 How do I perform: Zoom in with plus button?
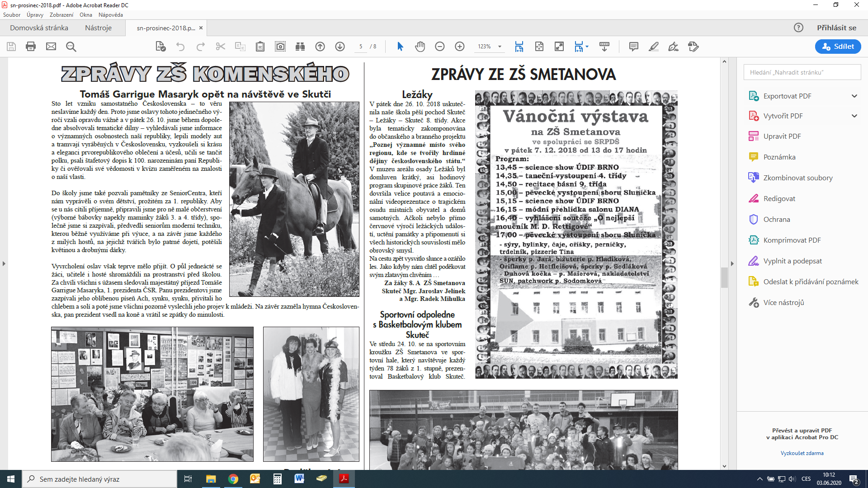click(x=460, y=47)
